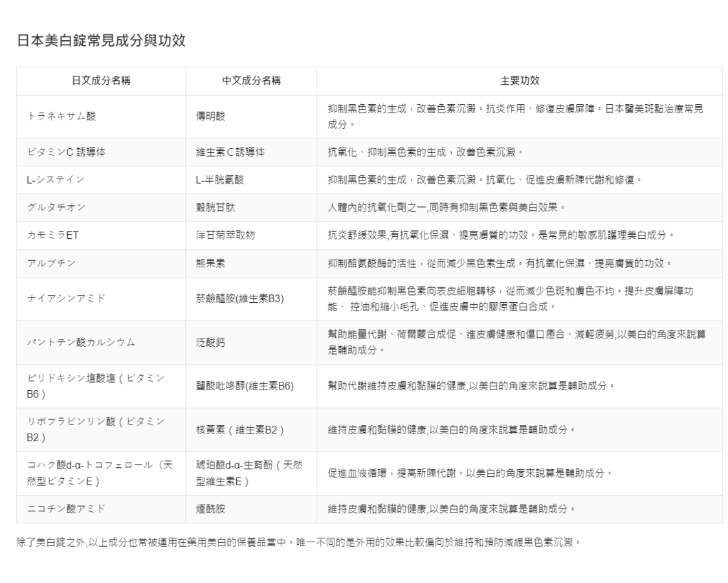Select the cell リボフラビンリン酸（ビタミンB2）
Viewport: 728px width, 583px height.
pos(101,430)
